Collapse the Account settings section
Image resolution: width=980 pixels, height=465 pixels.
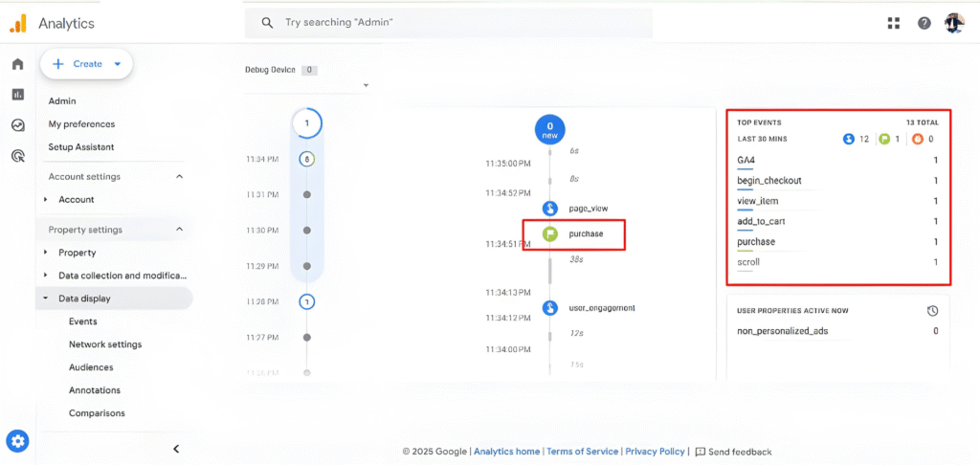[179, 177]
